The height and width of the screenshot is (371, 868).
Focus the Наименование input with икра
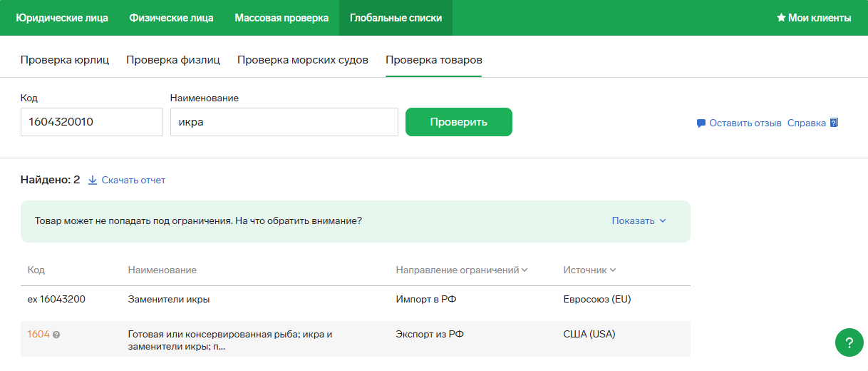point(284,122)
